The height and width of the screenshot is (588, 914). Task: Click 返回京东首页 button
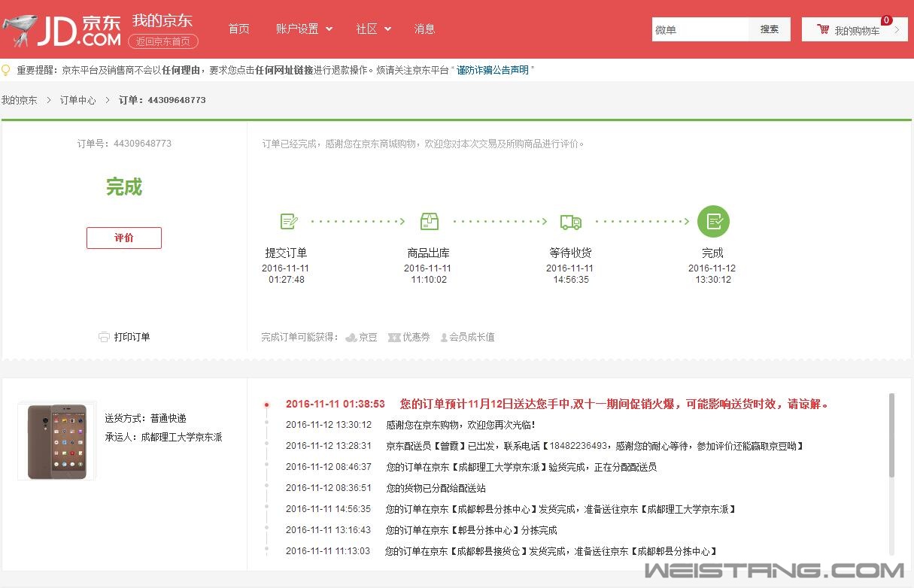[163, 41]
